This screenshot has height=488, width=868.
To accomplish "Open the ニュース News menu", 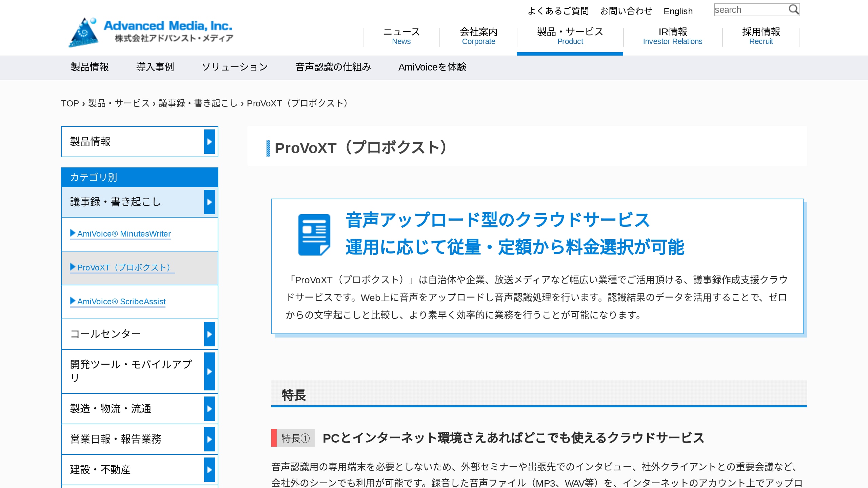I will point(401,36).
